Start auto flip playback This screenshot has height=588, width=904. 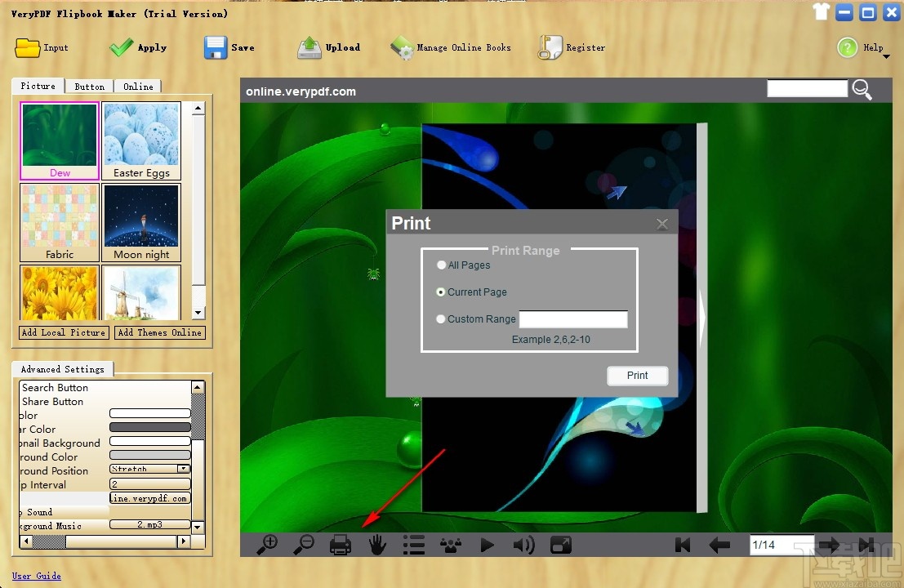pos(487,544)
